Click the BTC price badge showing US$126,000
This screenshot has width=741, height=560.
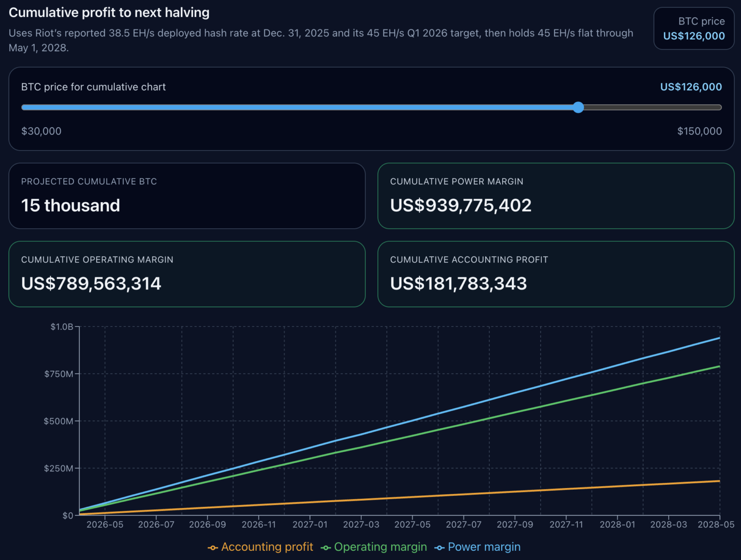coord(694,29)
